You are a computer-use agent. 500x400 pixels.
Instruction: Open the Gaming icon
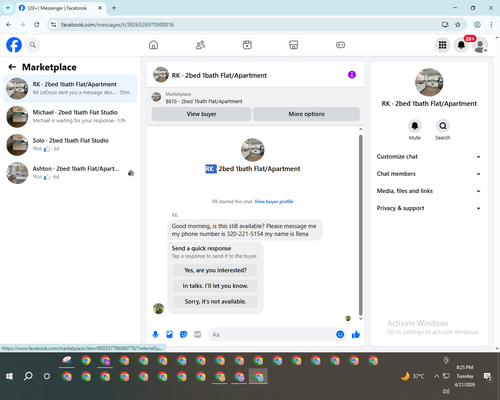pos(340,45)
